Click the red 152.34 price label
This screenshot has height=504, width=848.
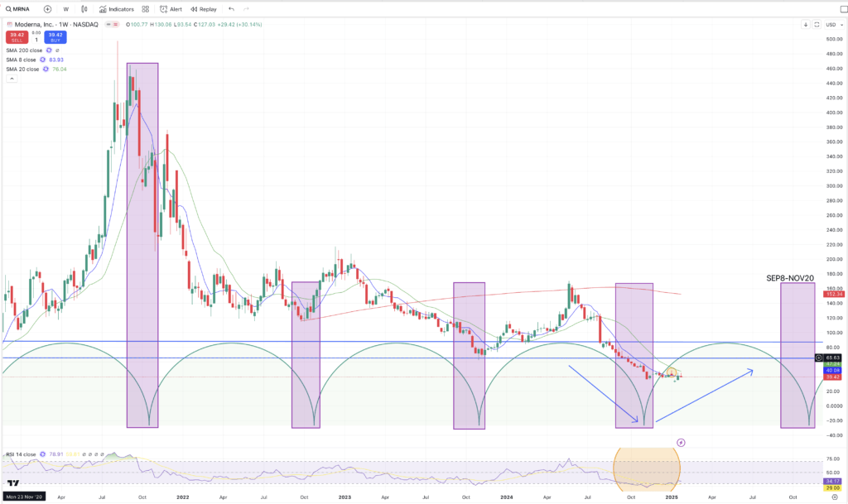pos(833,294)
